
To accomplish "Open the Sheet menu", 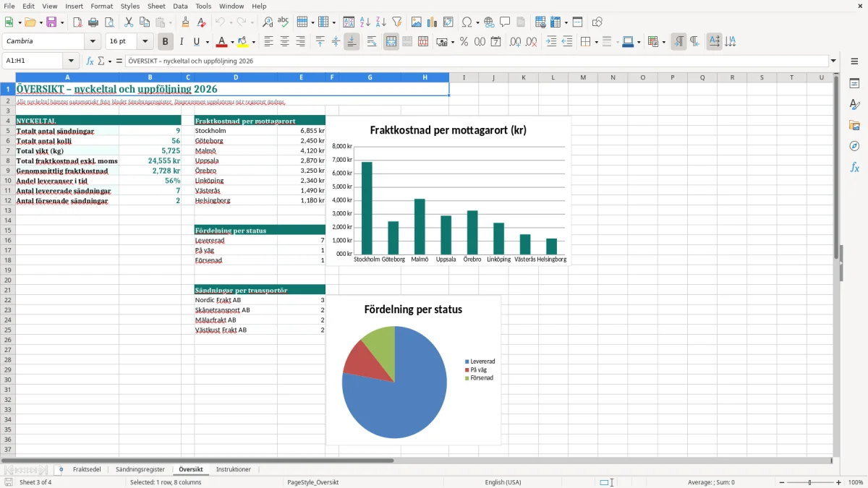I will tap(156, 6).
